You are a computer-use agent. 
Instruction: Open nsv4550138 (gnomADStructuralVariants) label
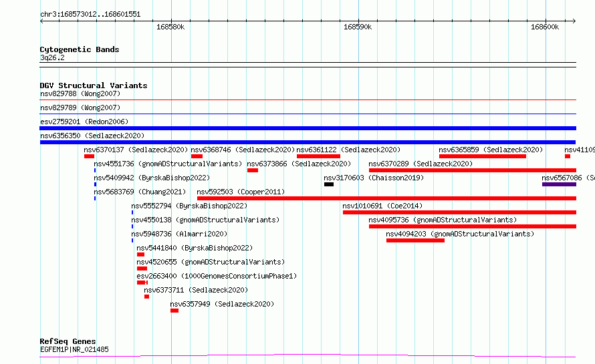[x=205, y=220]
